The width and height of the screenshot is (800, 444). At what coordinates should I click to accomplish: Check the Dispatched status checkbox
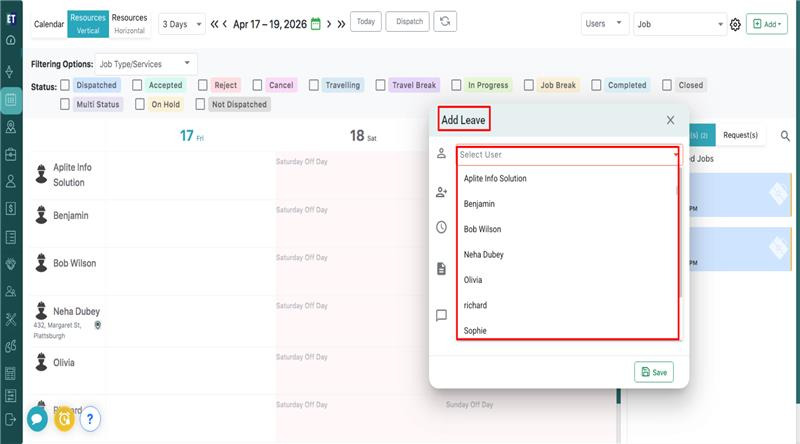[x=67, y=86]
